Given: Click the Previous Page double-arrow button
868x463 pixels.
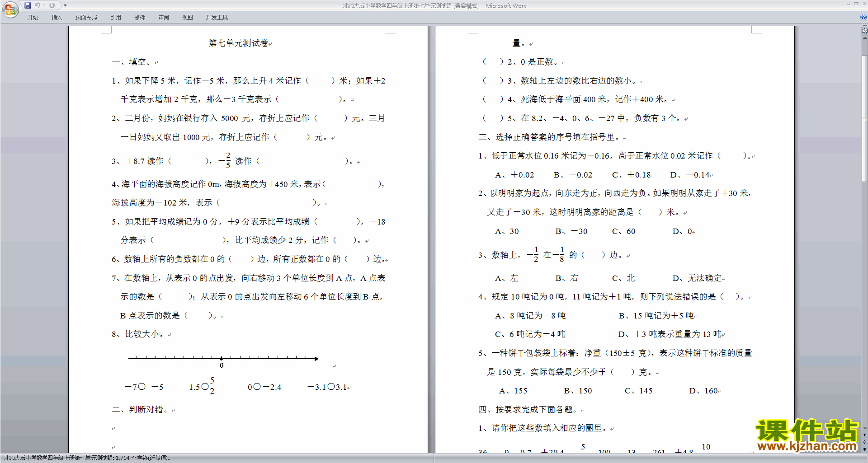Looking at the screenshot, I should pos(864,435).
